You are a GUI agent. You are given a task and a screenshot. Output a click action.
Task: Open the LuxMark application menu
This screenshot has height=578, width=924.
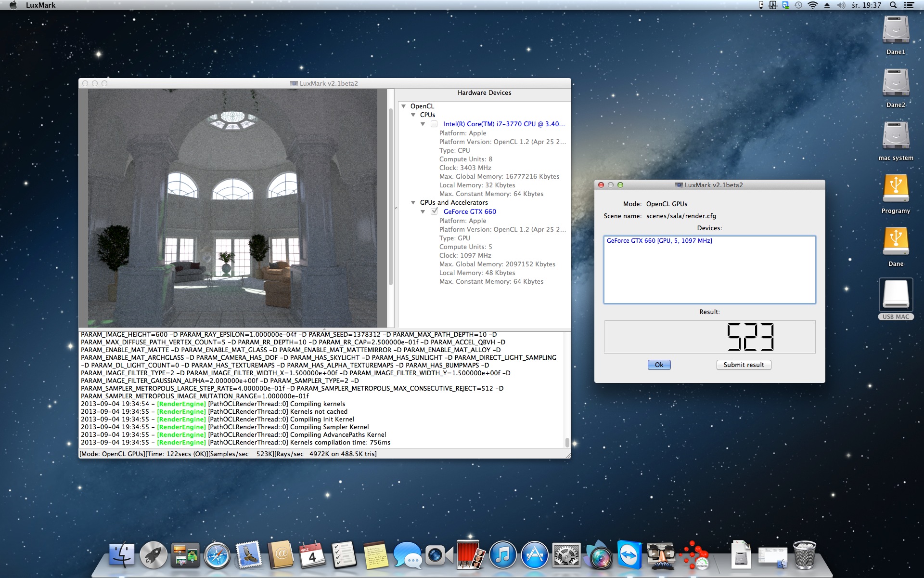pos(40,5)
